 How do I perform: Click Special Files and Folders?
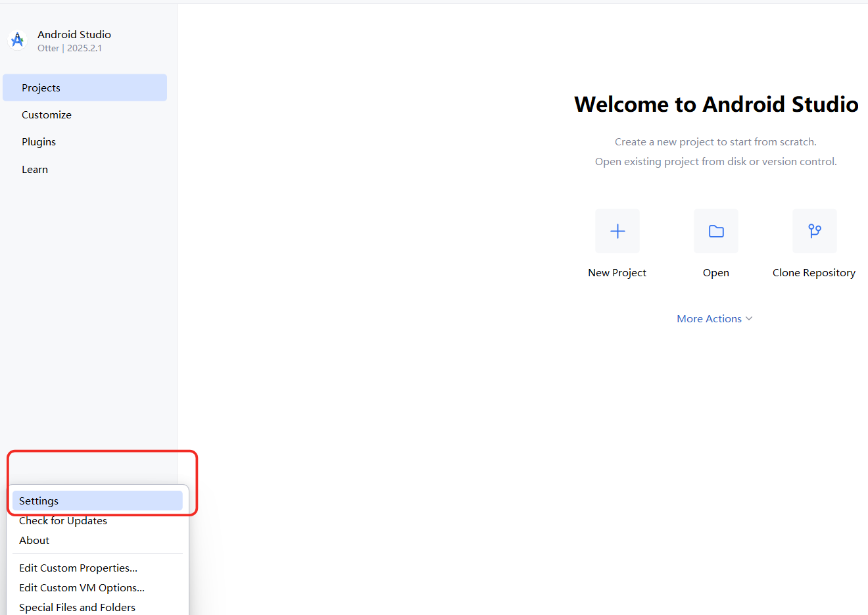[77, 607]
